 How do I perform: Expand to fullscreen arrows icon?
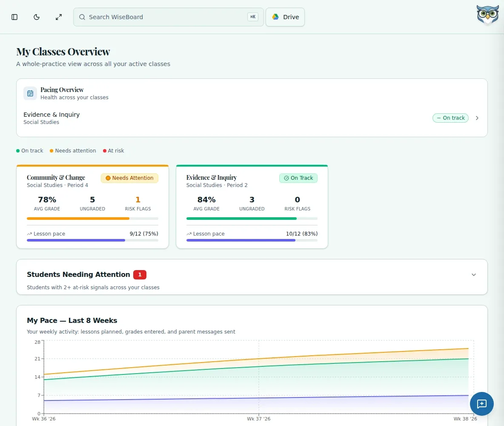(x=58, y=17)
